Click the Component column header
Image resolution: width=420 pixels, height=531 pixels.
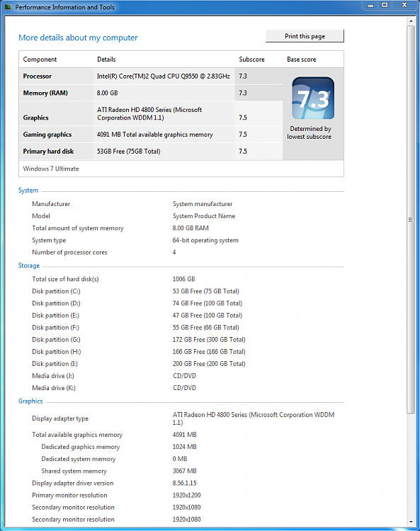[40, 59]
